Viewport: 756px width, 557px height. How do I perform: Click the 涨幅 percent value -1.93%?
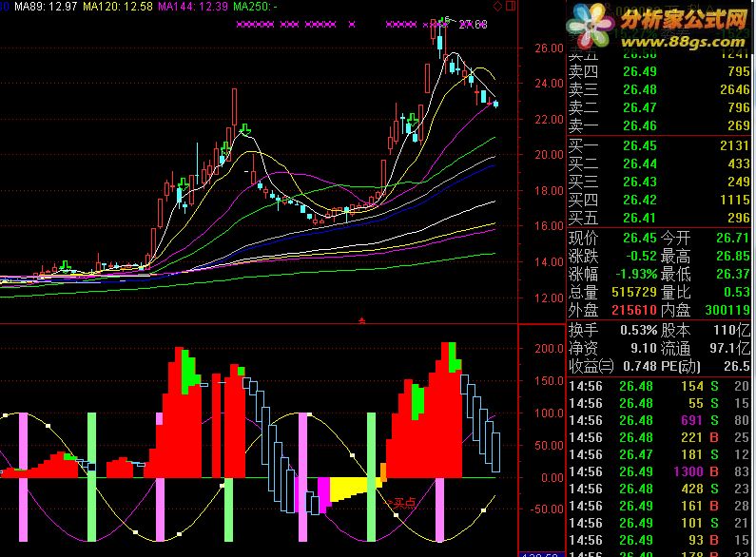[636, 274]
